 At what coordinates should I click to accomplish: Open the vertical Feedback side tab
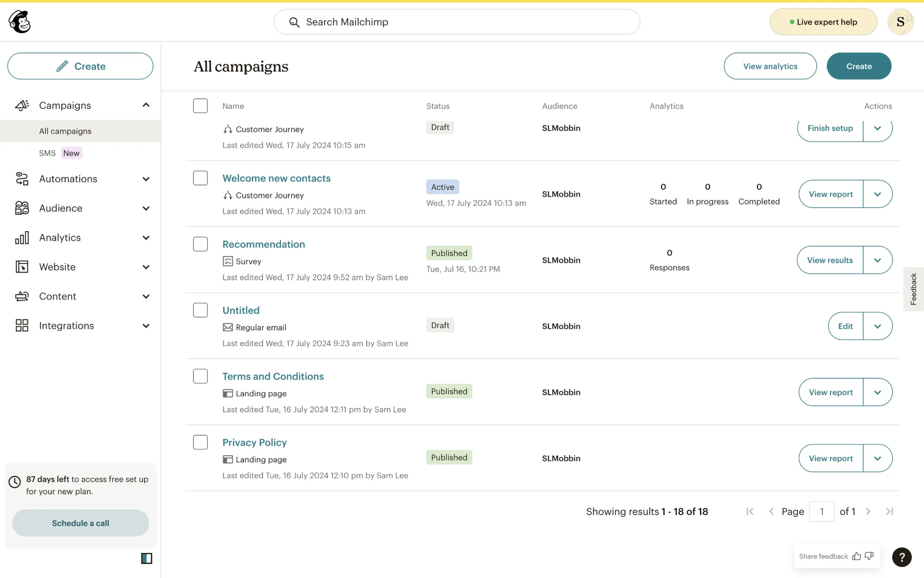(913, 289)
